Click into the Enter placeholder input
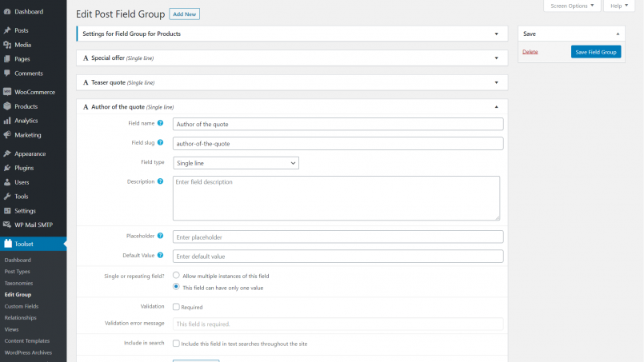644x362 pixels. tap(338, 237)
